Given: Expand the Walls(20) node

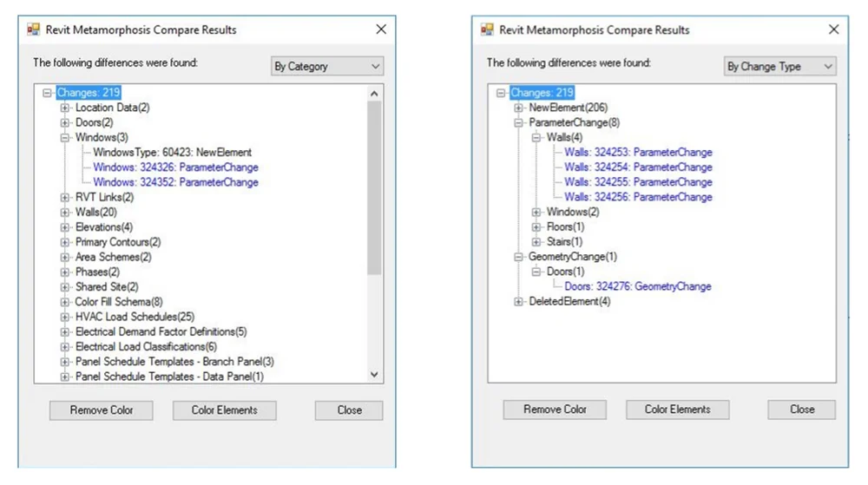Looking at the screenshot, I should click(x=65, y=213).
